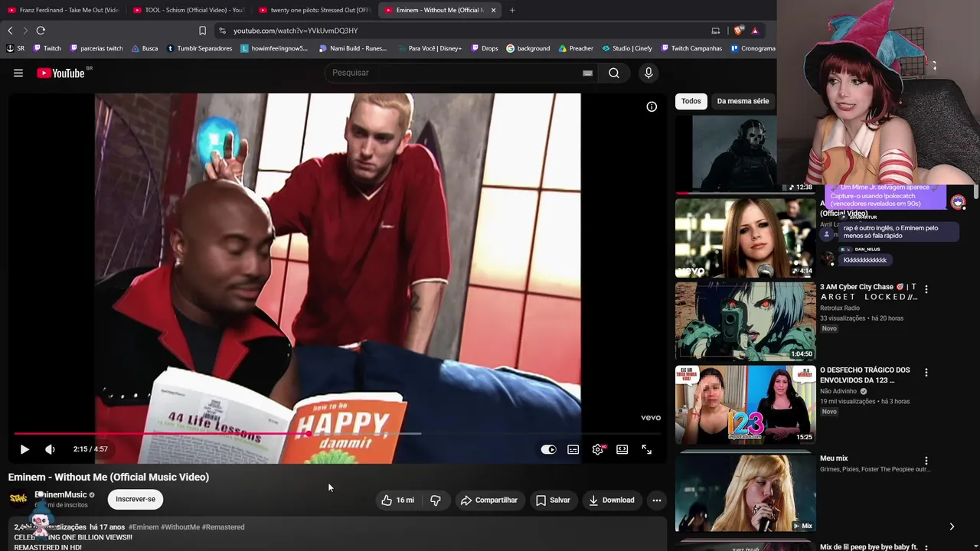Open more actions three-dot menu below video
Viewport: 980px width, 551px height.
click(656, 500)
